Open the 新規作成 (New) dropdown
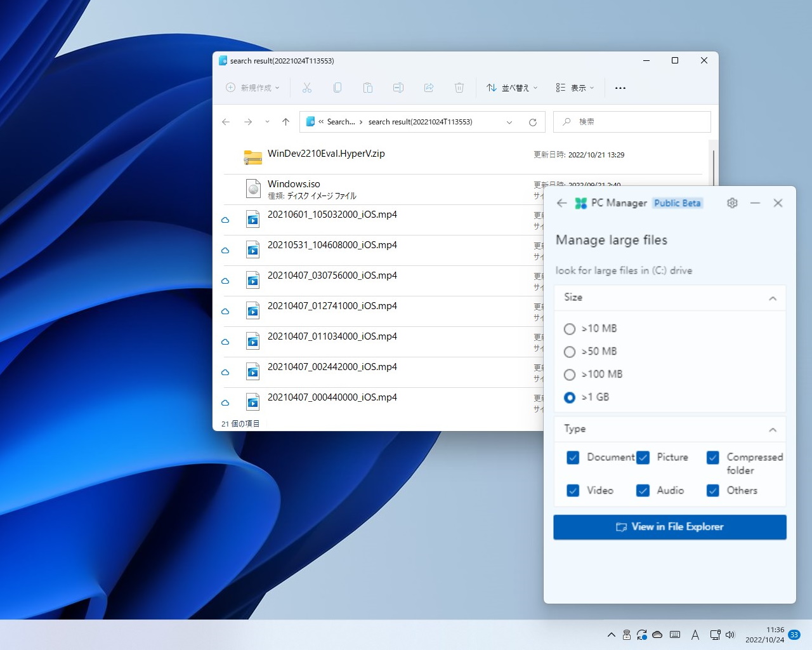The height and width of the screenshot is (650, 812). 252,88
